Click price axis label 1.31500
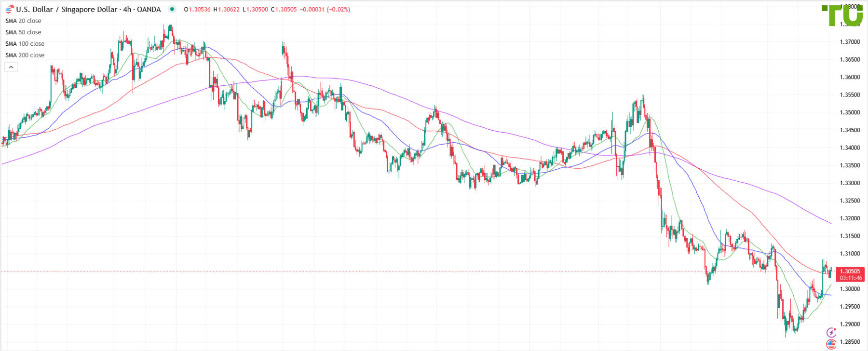Viewport: 868px width, 351px height. [x=850, y=236]
